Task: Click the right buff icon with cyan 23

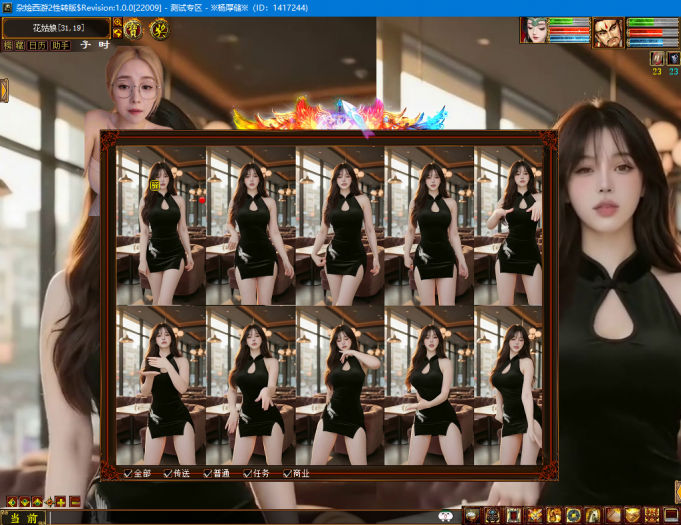Action: pos(673,59)
